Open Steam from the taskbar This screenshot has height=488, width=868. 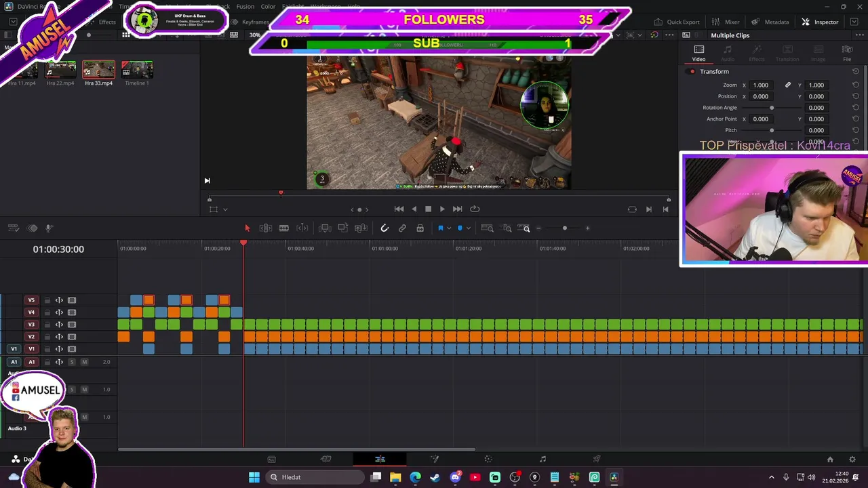click(435, 477)
